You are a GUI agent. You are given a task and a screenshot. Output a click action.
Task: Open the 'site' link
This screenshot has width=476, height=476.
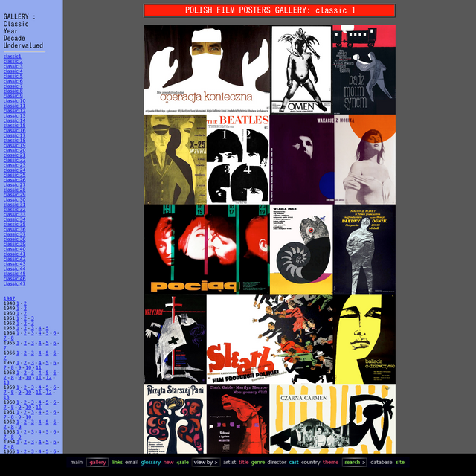(400, 463)
